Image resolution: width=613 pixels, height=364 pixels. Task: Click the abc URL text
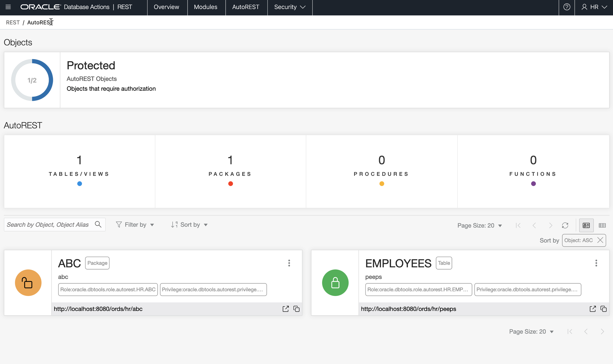pyautogui.click(x=98, y=309)
